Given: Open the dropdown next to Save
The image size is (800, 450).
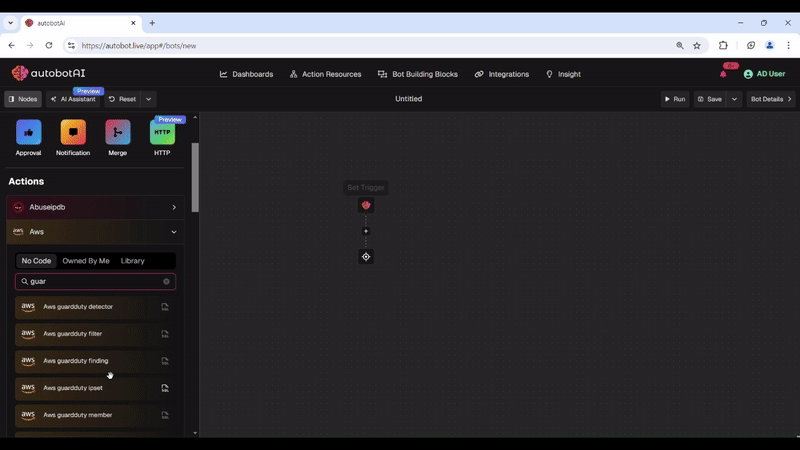Looking at the screenshot, I should (x=734, y=99).
